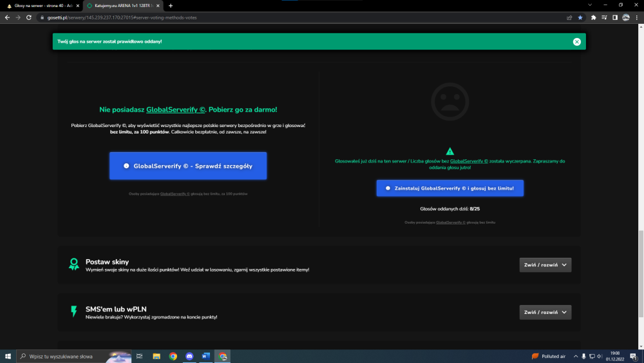The width and height of the screenshot is (644, 363).
Task: Go back to the previous page
Action: [x=7, y=17]
